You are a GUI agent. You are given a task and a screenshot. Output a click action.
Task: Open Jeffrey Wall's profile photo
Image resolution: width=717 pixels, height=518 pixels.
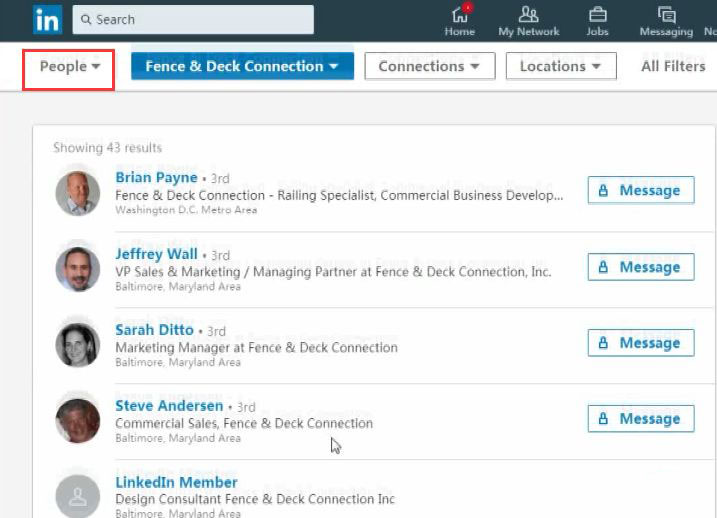pos(78,270)
